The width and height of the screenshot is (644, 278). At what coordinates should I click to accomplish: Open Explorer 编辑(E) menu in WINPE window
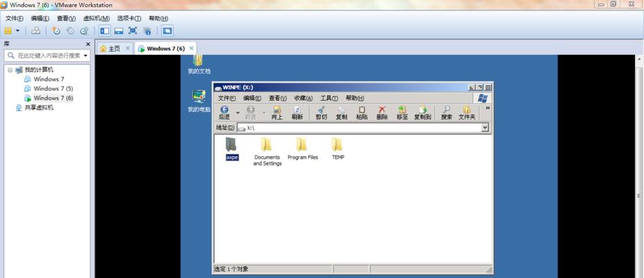(252, 98)
